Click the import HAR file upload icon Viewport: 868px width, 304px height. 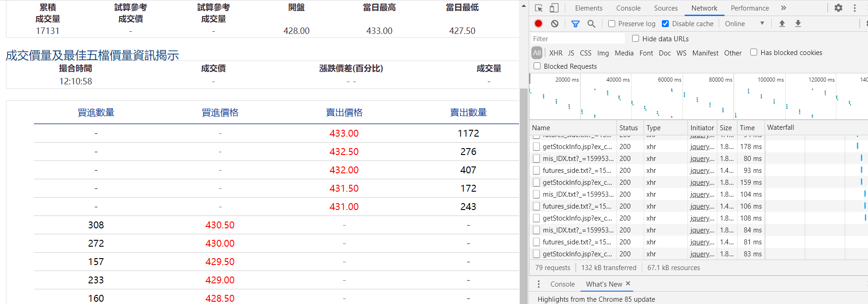[782, 23]
